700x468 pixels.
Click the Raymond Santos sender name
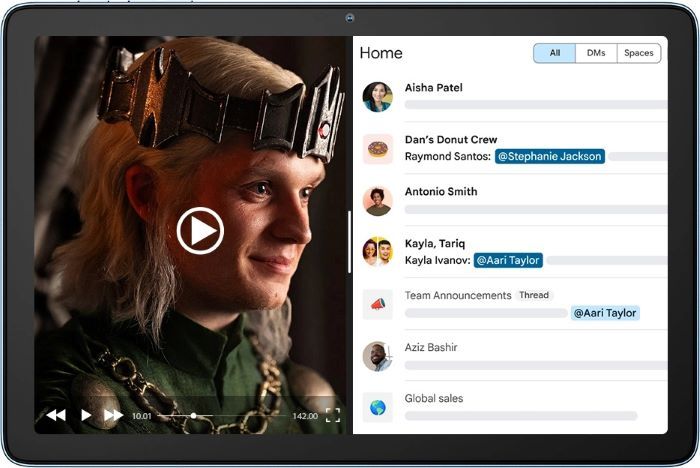click(x=448, y=156)
